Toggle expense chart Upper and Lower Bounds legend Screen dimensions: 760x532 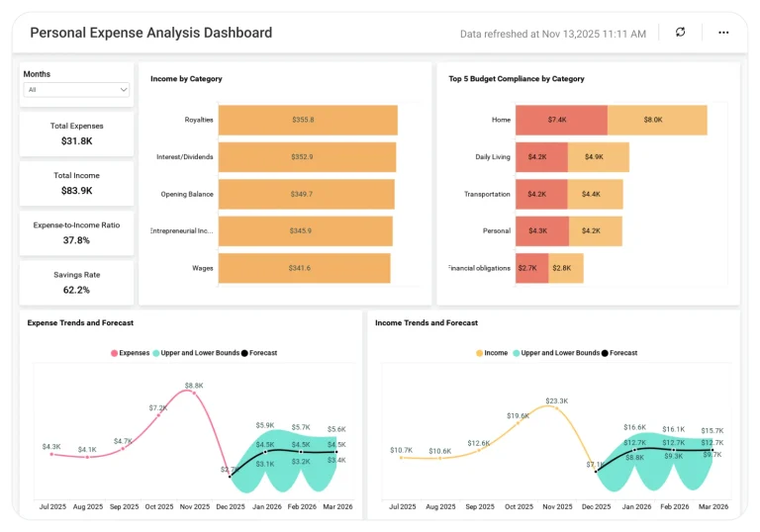coord(196,353)
